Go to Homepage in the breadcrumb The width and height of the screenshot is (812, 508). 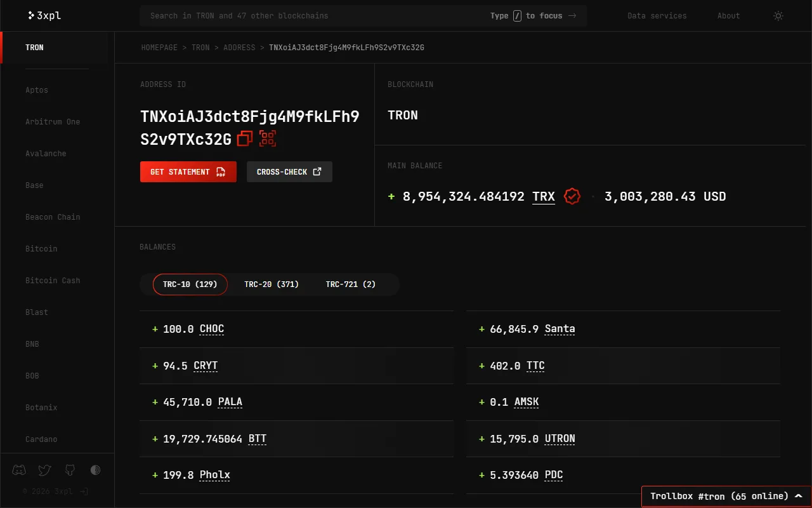coord(159,48)
